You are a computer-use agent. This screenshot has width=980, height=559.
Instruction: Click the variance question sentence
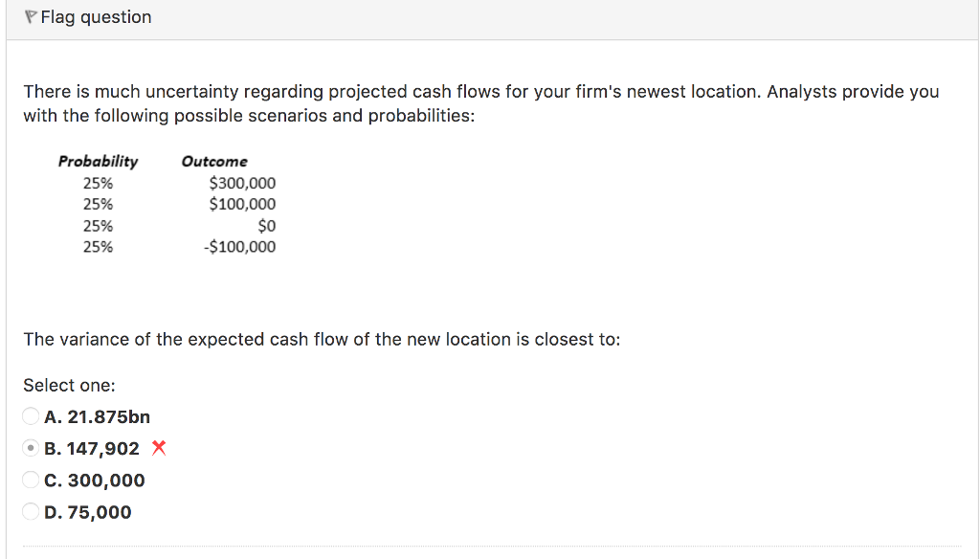point(322,339)
